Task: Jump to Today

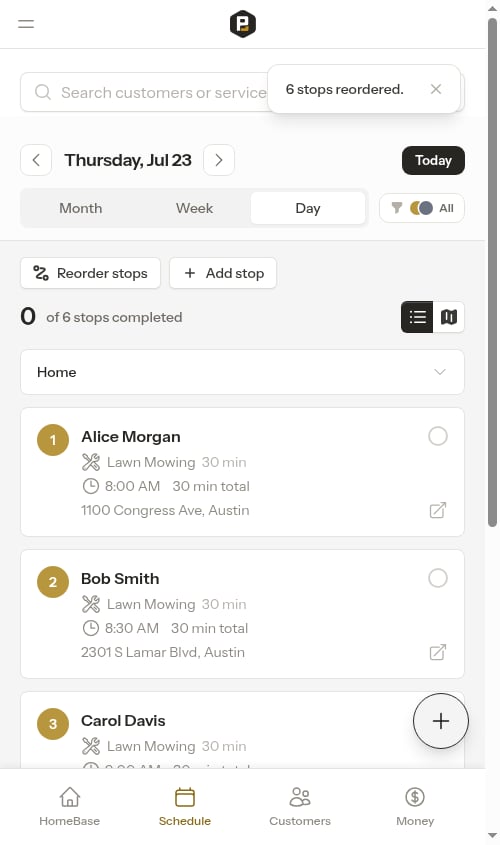Action: (x=433, y=160)
